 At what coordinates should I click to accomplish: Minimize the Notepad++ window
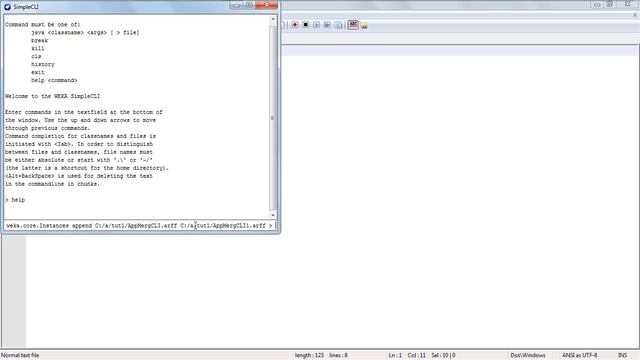(x=597, y=4)
